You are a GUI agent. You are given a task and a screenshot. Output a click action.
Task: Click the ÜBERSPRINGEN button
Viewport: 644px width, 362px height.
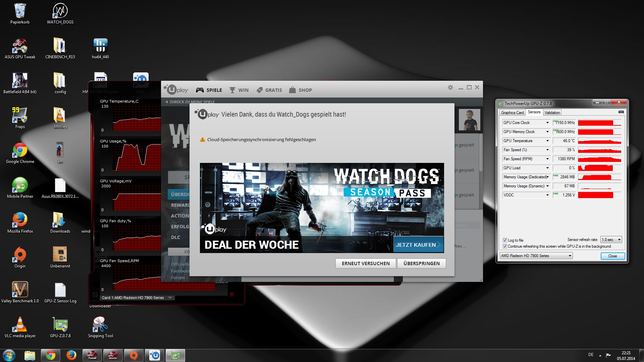click(421, 263)
